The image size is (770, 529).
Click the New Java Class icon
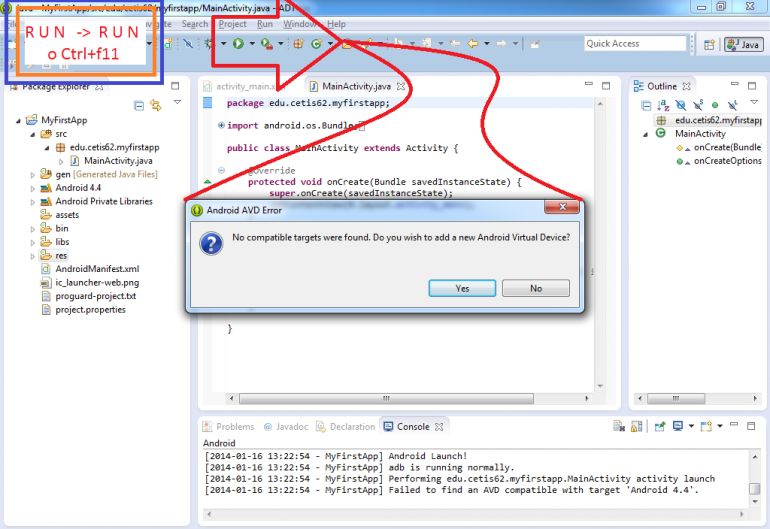(316, 44)
